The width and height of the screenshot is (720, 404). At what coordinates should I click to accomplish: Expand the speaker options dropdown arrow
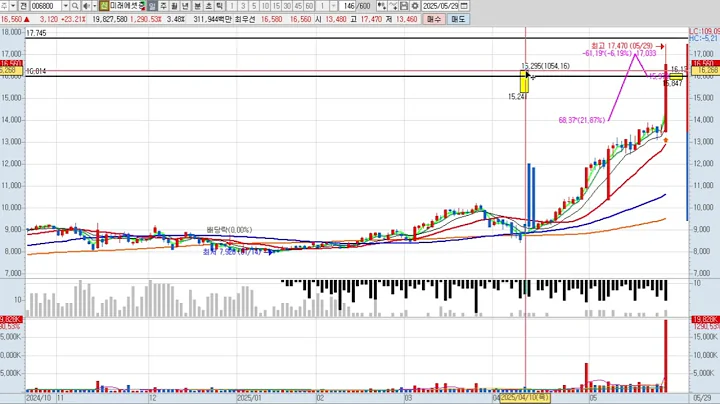(95, 6)
